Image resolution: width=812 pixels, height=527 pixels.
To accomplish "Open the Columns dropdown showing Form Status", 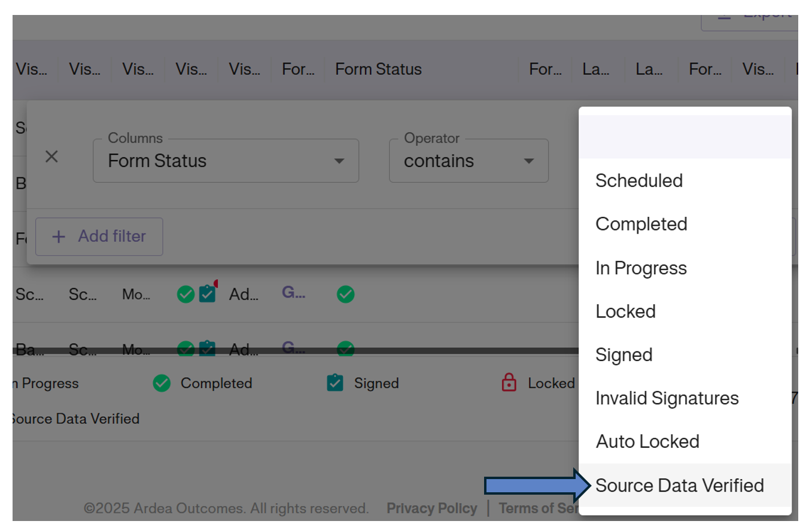I will click(x=226, y=160).
